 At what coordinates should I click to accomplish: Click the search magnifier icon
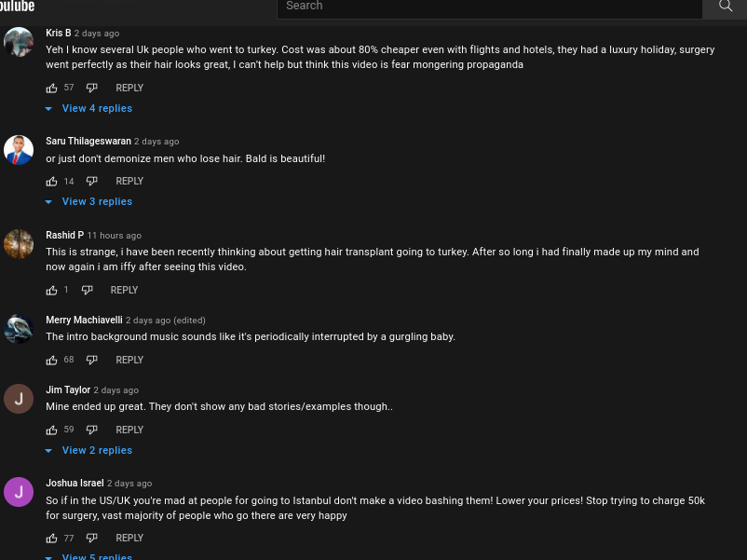725,7
